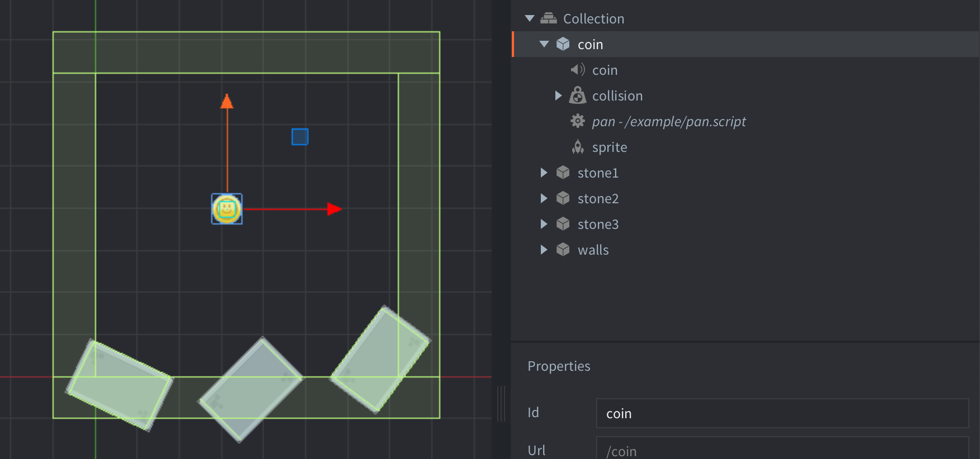
Task: Expand the stone3 game object
Action: (544, 224)
